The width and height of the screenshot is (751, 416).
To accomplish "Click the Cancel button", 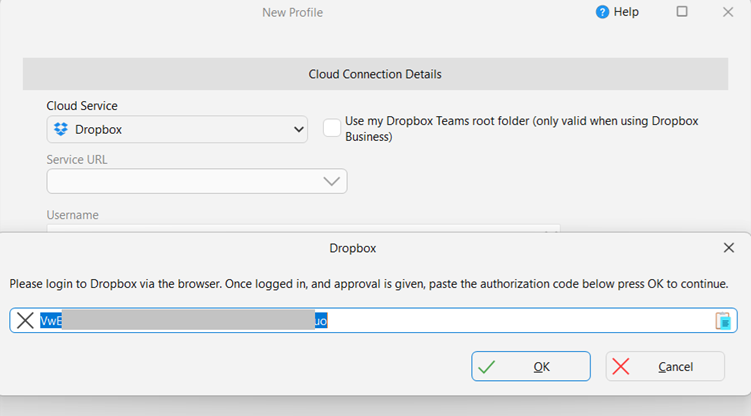I will tap(665, 366).
